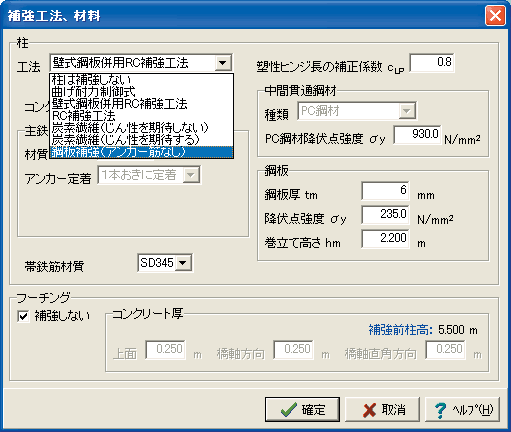Close the 補強工法、材料 dialog with X
Screen dimensions: 511x432
495,15
